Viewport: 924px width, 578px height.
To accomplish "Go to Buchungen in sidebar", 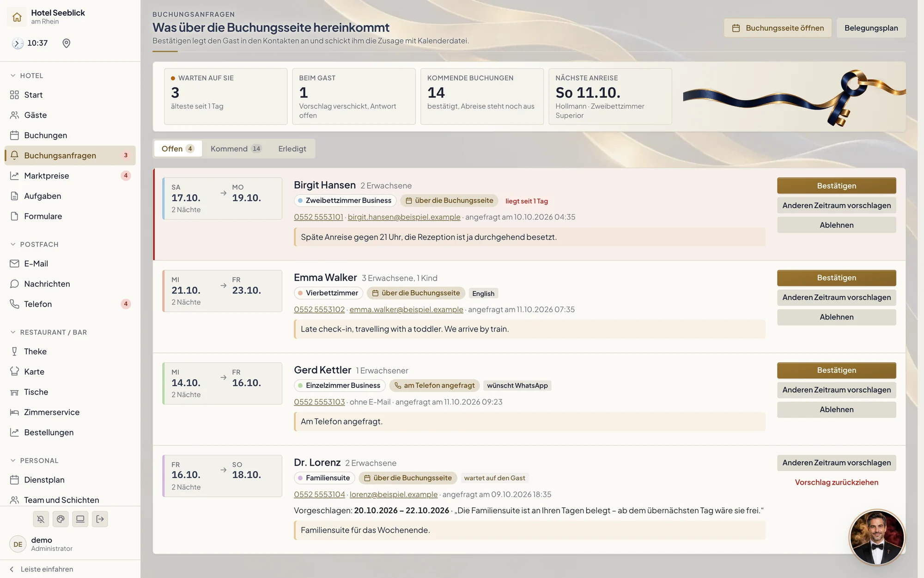I will pyautogui.click(x=70, y=135).
